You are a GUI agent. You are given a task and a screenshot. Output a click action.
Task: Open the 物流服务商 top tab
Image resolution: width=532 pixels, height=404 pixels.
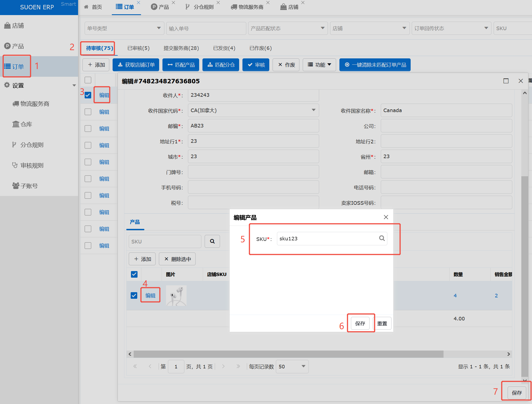pyautogui.click(x=250, y=7)
